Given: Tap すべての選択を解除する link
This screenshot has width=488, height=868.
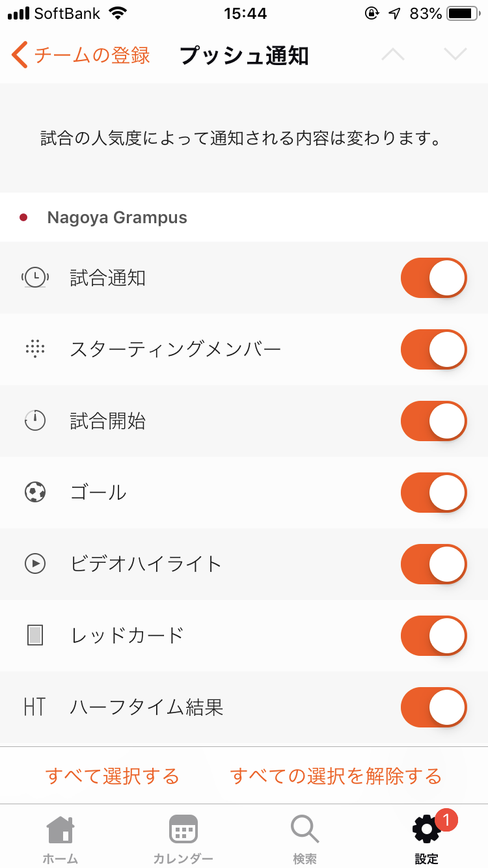Looking at the screenshot, I should click(336, 776).
